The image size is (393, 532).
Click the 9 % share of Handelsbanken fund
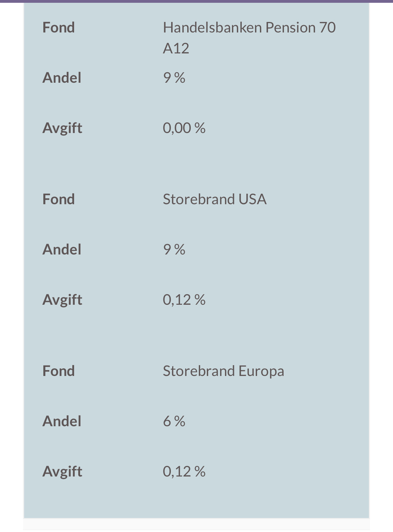click(x=174, y=77)
